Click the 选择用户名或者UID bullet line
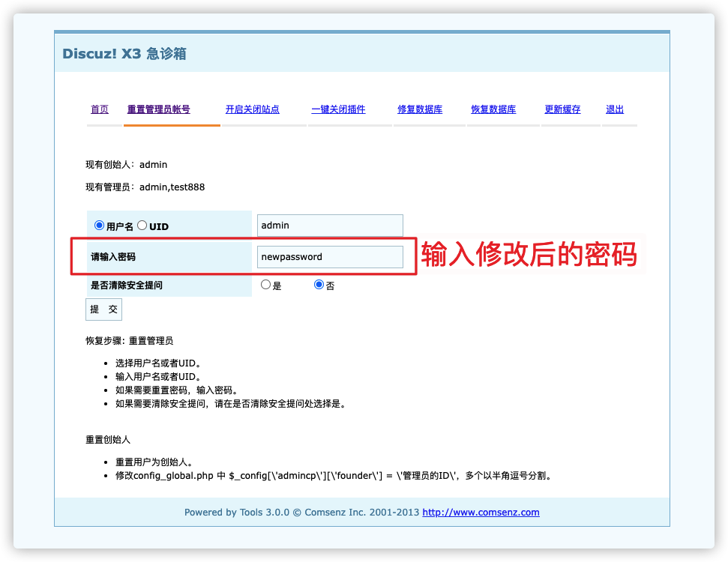 pos(158,363)
